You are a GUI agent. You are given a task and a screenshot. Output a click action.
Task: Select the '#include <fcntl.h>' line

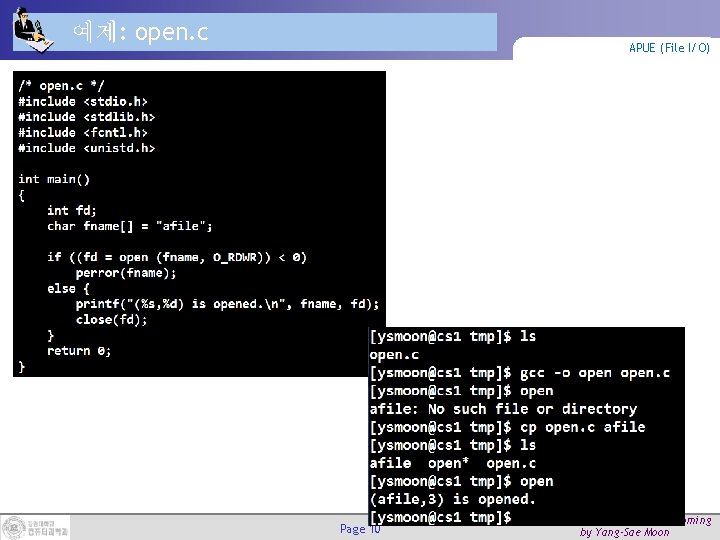point(83,133)
